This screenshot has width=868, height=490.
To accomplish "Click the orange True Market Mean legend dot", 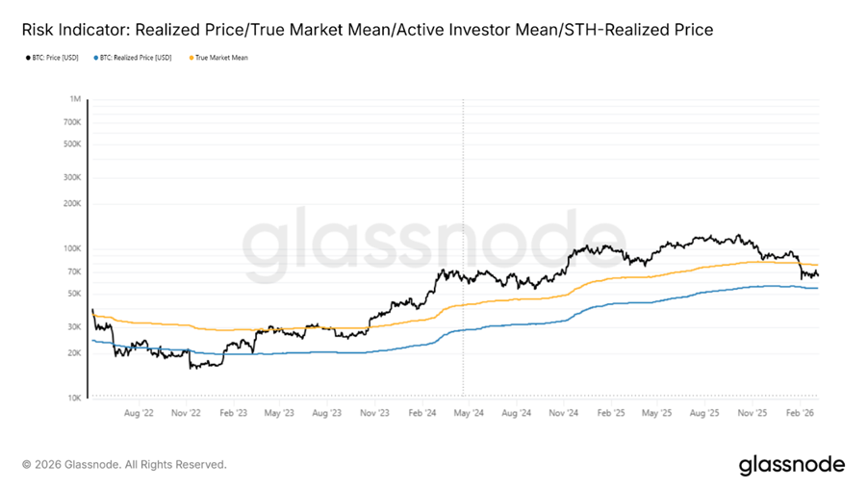I will [191, 58].
